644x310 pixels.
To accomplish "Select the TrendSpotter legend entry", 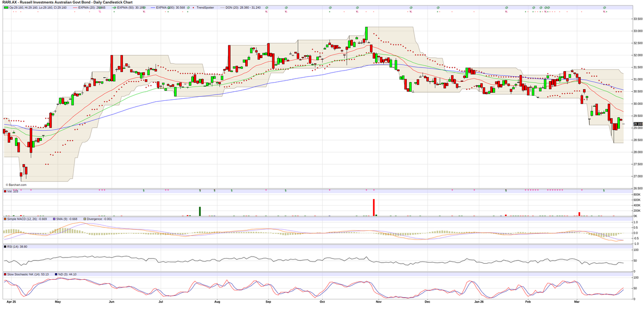I will 204,8.
